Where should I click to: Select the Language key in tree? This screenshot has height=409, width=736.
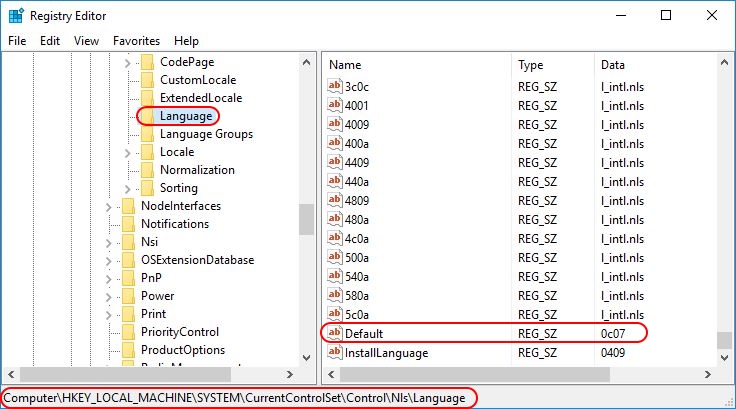tap(186, 116)
